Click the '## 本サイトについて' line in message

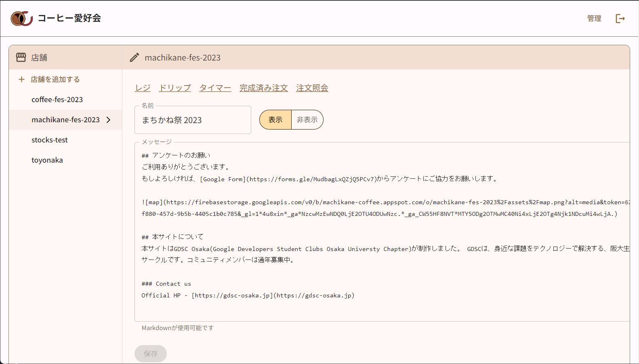pos(172,237)
